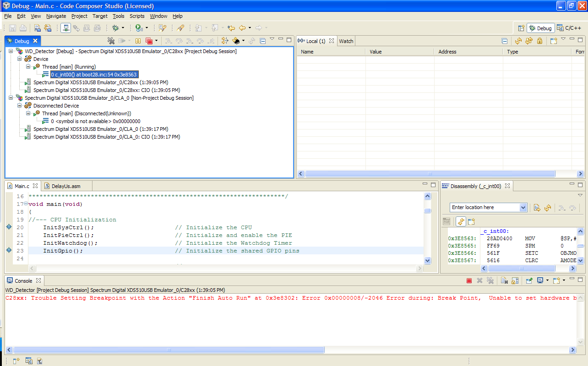
Task: Collapse the WD_Detector debug session node
Action: coord(11,51)
